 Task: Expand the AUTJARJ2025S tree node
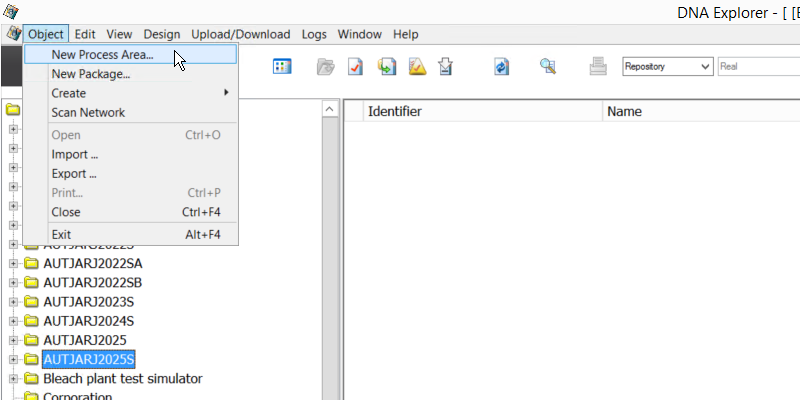pyautogui.click(x=13, y=359)
